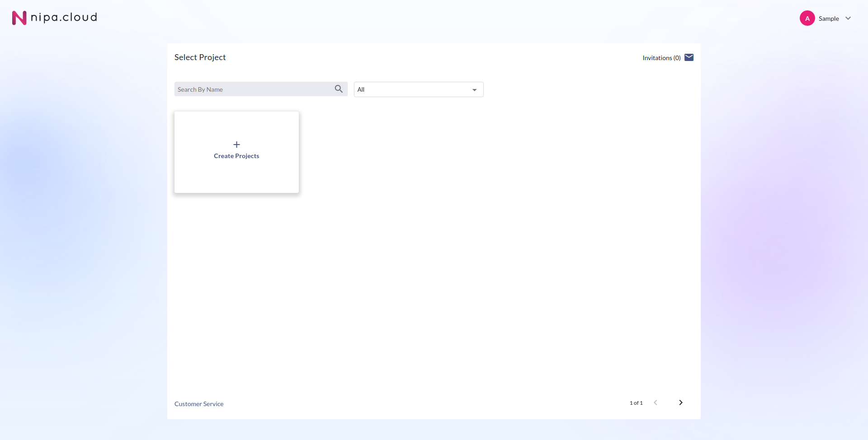This screenshot has height=440, width=868.
Task: Click the envelope invitations icon
Action: pos(689,57)
